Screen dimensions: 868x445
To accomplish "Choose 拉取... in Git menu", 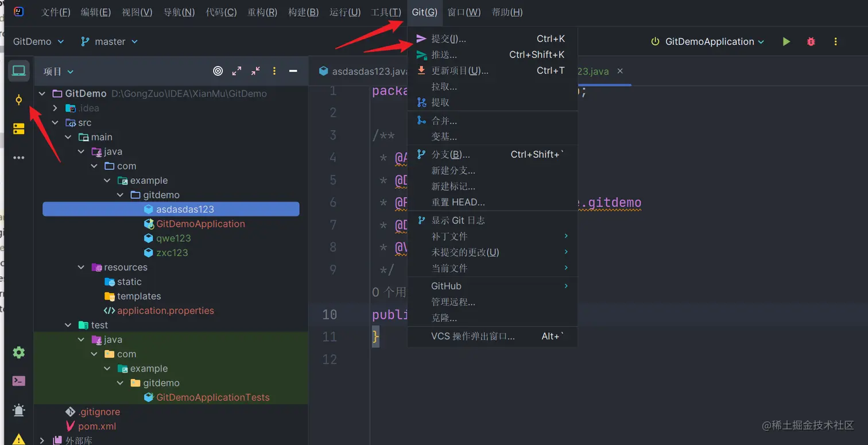I will (492, 87).
